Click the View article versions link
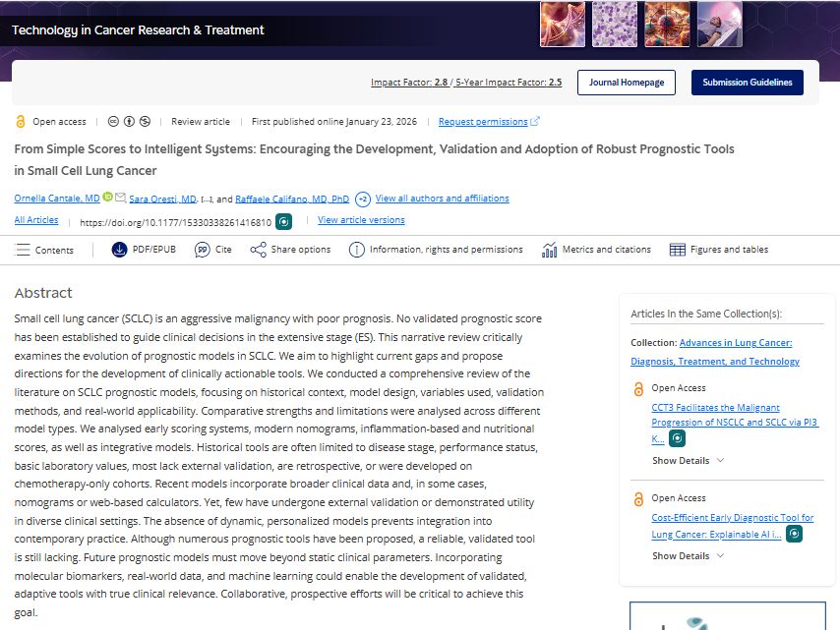The width and height of the screenshot is (840, 630). [x=361, y=220]
